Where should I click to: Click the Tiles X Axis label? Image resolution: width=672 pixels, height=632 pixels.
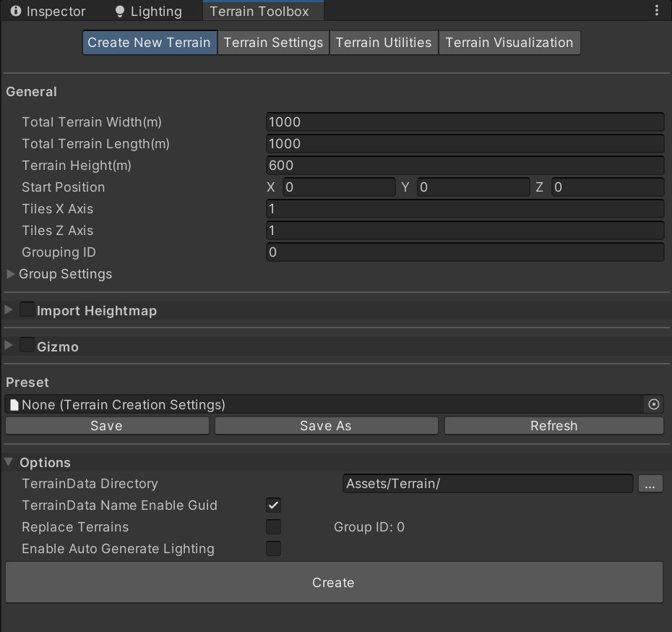pos(57,209)
